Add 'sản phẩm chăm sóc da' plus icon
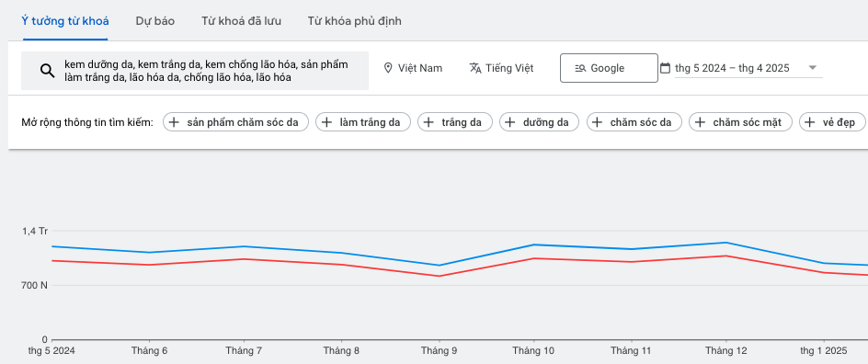The height and width of the screenshot is (364, 868). [174, 122]
